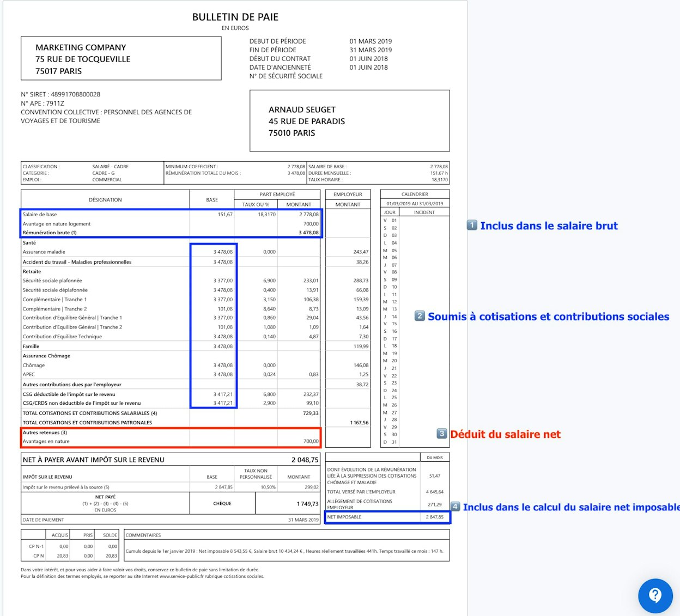The image size is (680, 616).
Task: Select '45 RUE DE PARADIS' address line
Action: click(x=307, y=121)
